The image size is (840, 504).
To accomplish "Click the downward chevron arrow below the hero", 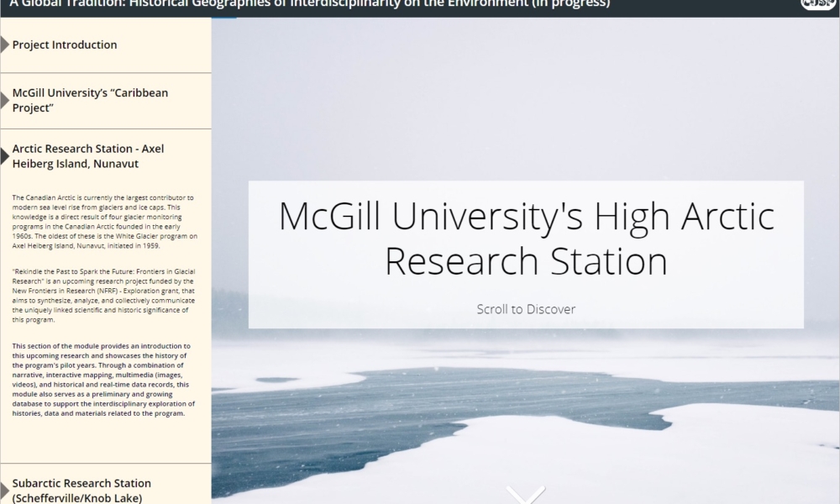I will (x=526, y=494).
